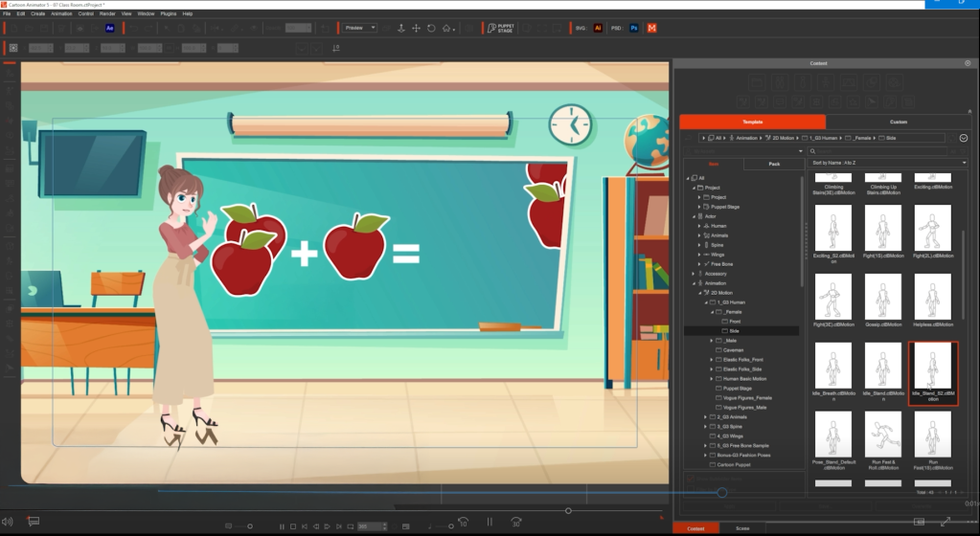Click the Puppet Stage button

tap(500, 29)
